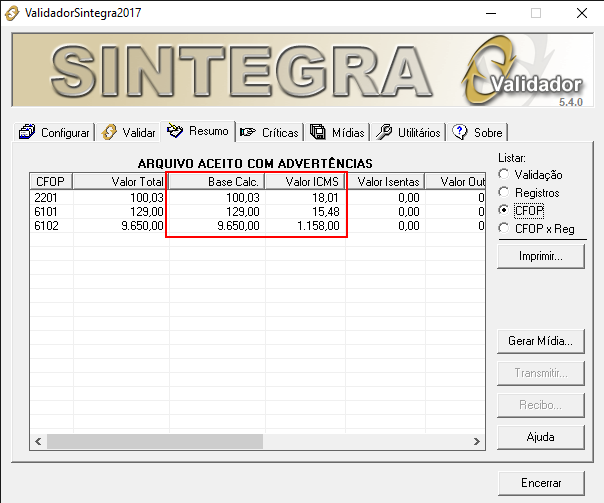
Task: Click the Encerrar button
Action: (541, 483)
